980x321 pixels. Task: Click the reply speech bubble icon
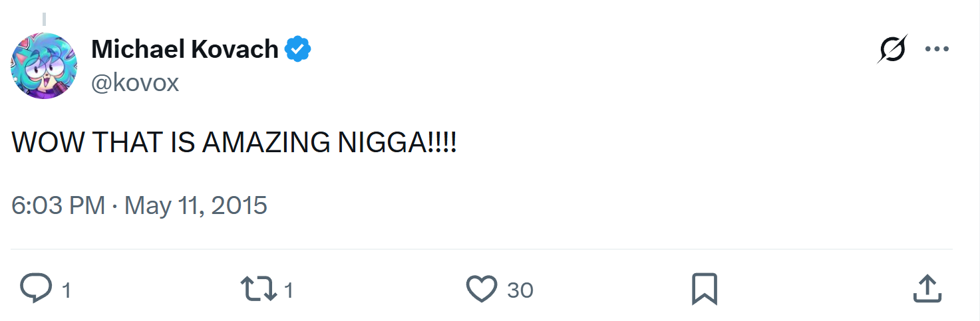click(36, 290)
